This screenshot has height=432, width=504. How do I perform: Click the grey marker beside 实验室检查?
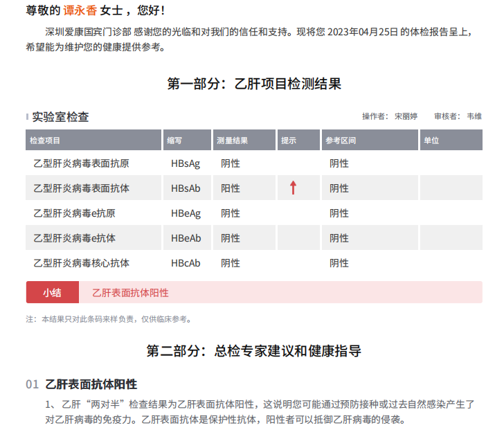coord(28,117)
